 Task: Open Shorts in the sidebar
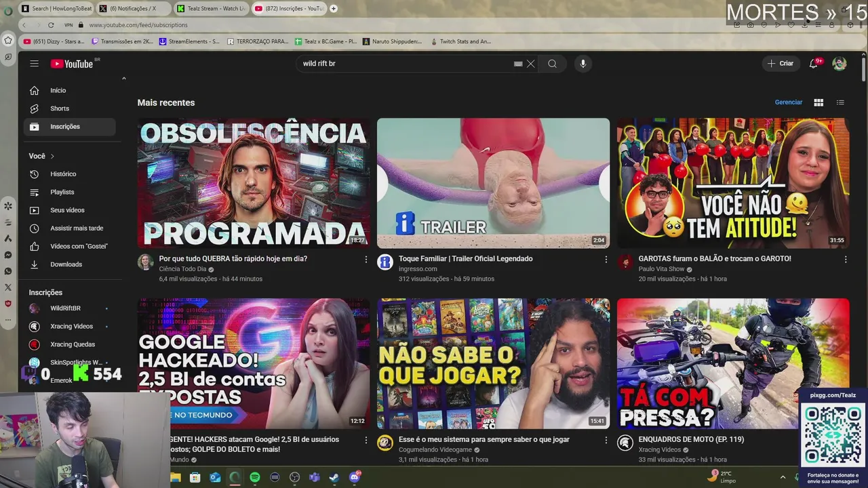click(69, 108)
